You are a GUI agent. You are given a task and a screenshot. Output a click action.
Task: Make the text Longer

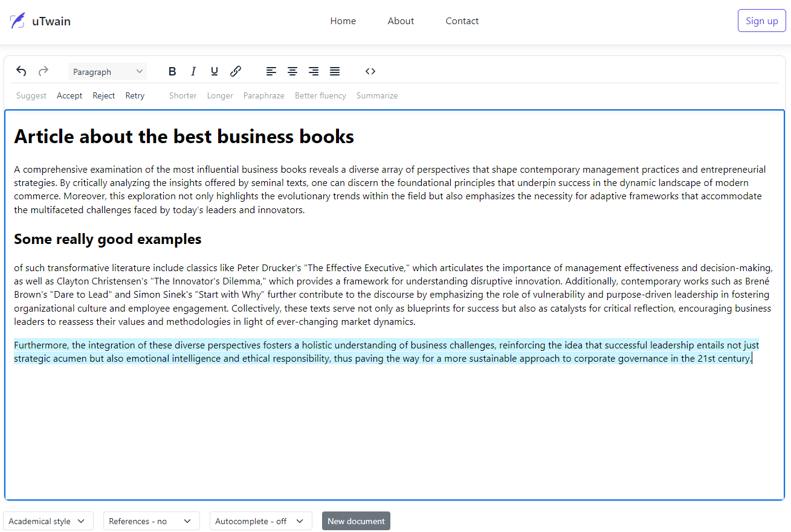220,95
